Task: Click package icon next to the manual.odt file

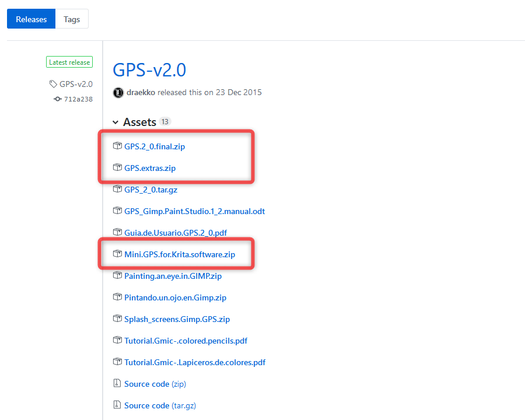Action: tap(117, 211)
